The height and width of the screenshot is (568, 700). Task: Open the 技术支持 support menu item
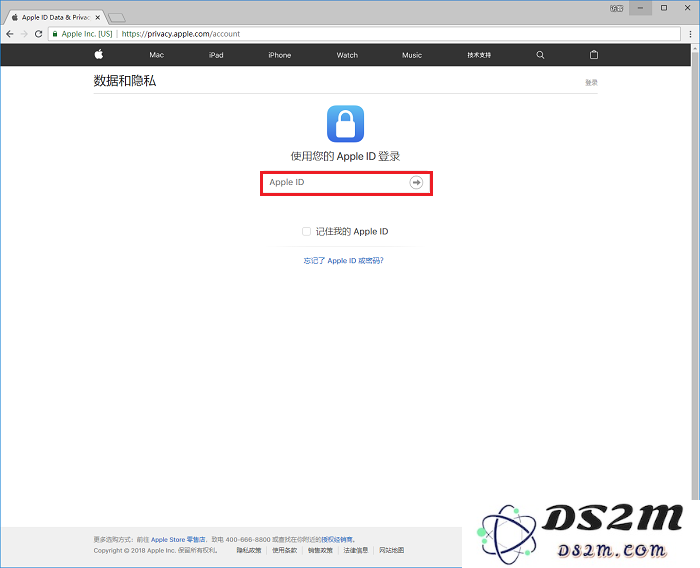tap(479, 55)
